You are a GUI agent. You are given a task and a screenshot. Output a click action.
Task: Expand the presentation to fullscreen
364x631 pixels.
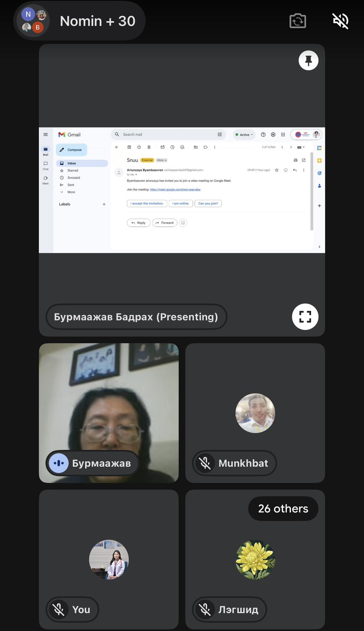pos(305,317)
